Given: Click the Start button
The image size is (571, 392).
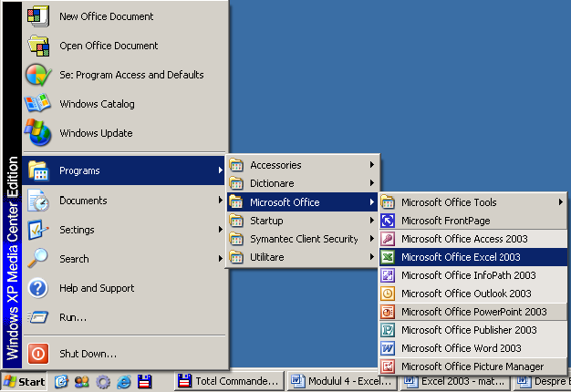Looking at the screenshot, I should click(x=24, y=381).
